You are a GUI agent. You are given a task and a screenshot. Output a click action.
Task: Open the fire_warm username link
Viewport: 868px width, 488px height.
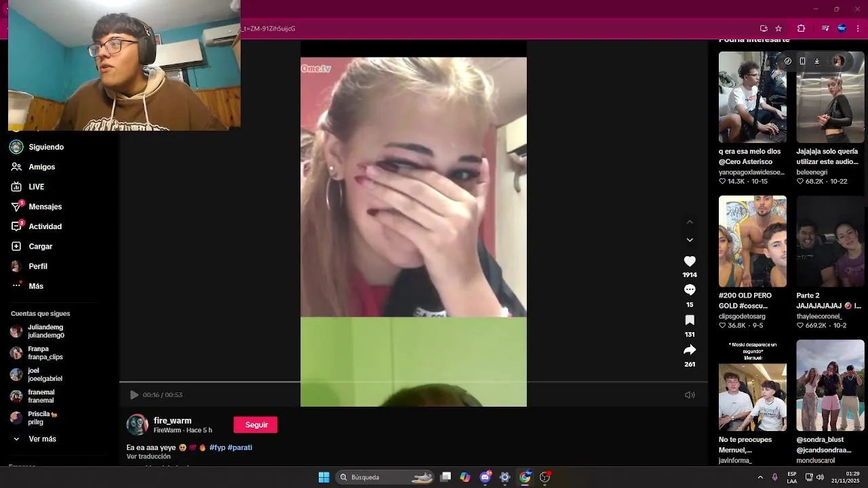coord(172,421)
